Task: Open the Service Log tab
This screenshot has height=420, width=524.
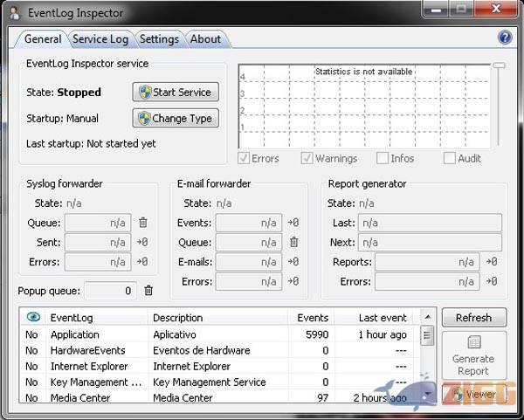Action: [100, 39]
